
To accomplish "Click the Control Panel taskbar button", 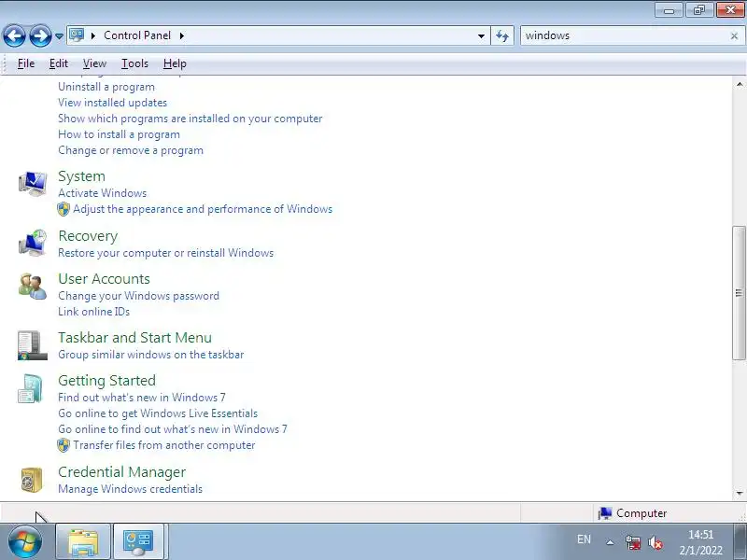I will [x=138, y=541].
